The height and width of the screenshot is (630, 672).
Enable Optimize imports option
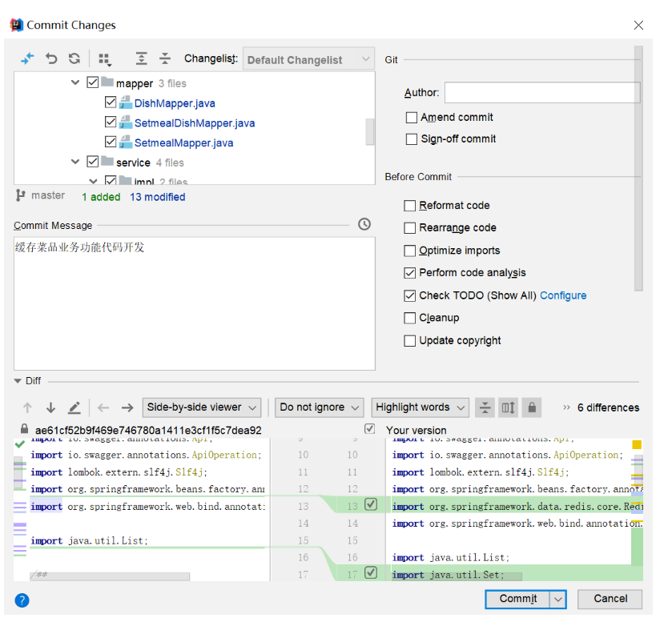(x=410, y=251)
